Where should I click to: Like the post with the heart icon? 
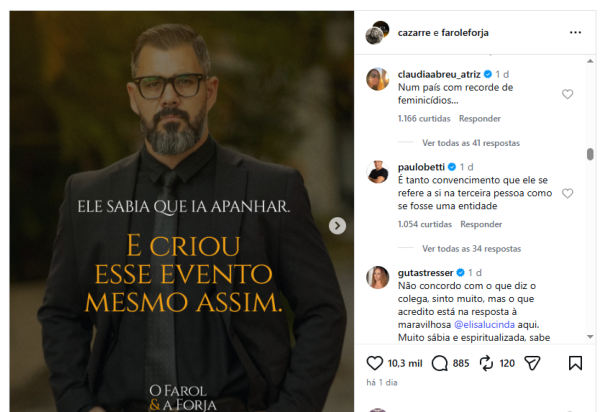pyautogui.click(x=374, y=363)
